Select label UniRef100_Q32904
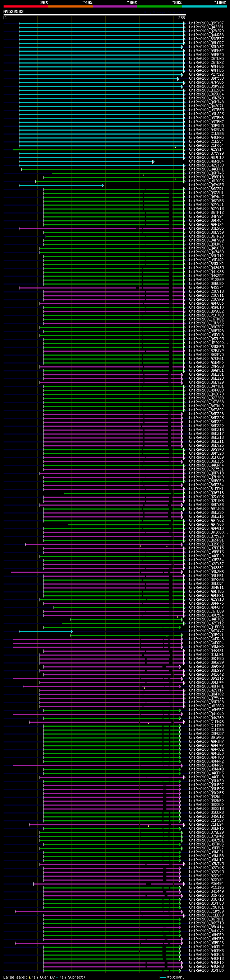The width and height of the screenshot is (230, 980). 206,90
